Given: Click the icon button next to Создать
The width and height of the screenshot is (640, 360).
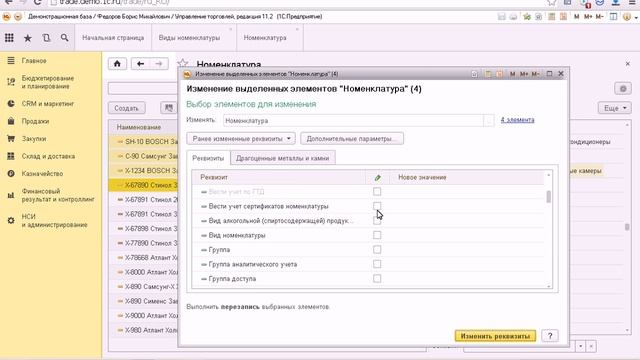Looking at the screenshot, I should click(x=169, y=108).
